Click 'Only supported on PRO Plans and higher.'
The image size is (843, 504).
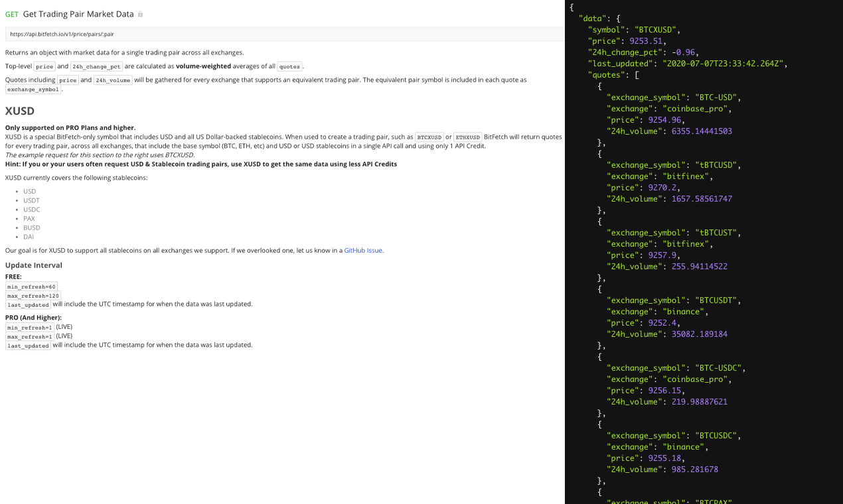coord(70,128)
